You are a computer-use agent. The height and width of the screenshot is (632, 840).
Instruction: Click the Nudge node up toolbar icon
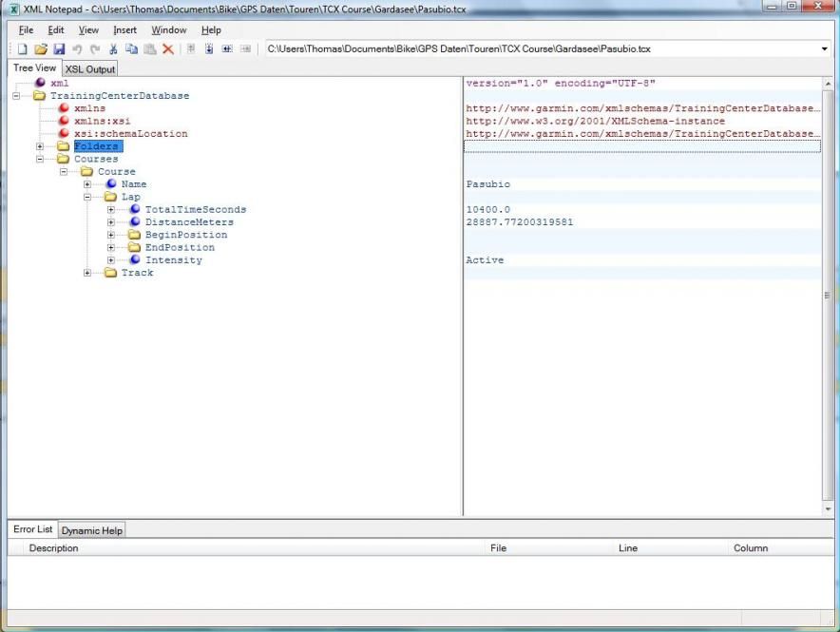(191, 48)
